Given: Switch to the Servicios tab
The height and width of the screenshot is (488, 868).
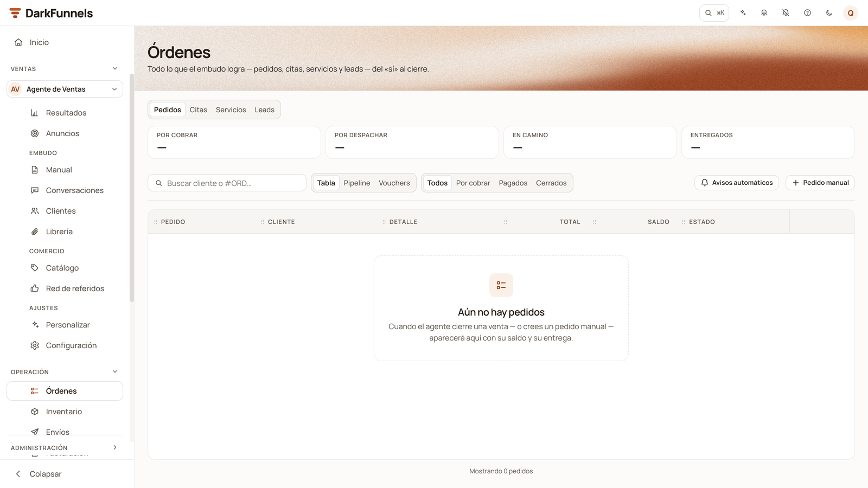Looking at the screenshot, I should click(231, 110).
